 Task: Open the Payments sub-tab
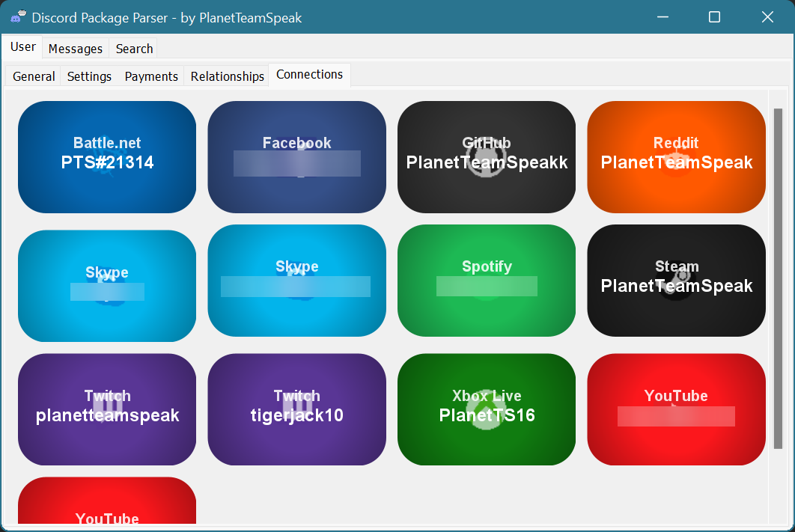pos(151,76)
